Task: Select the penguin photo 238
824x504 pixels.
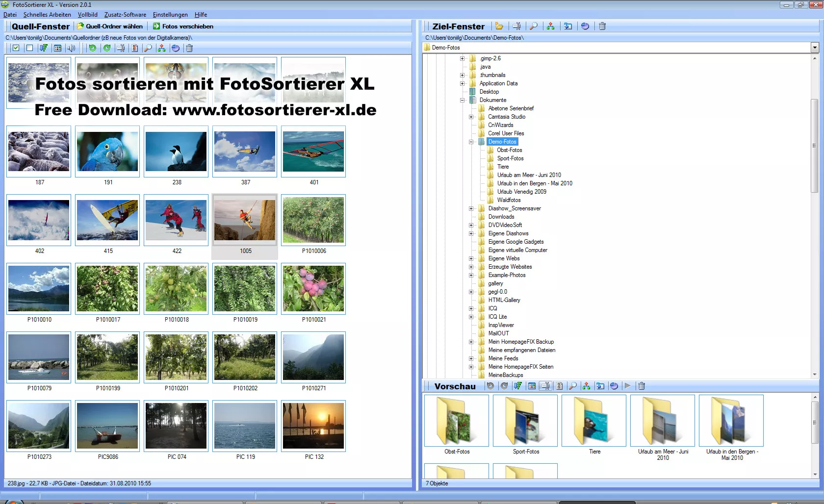Action: [176, 151]
